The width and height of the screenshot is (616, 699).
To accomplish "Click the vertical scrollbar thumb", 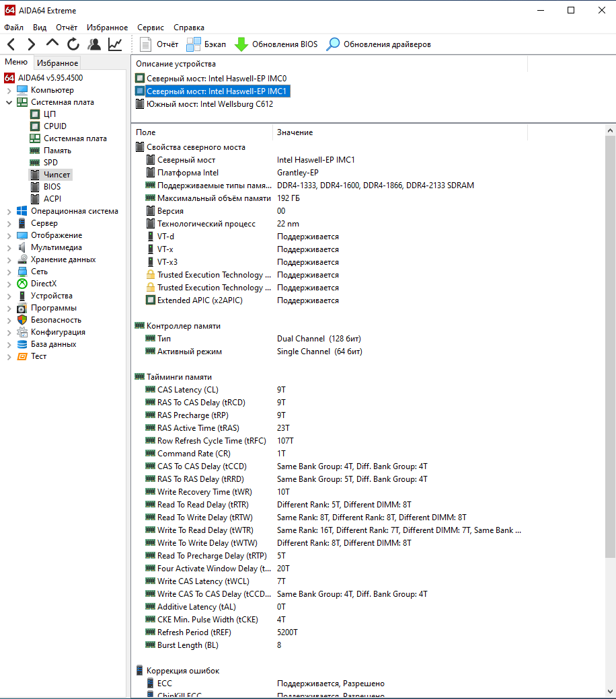I will 610,346.
